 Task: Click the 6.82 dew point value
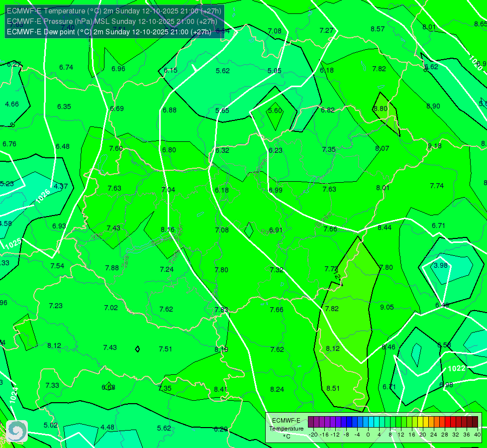(328, 110)
